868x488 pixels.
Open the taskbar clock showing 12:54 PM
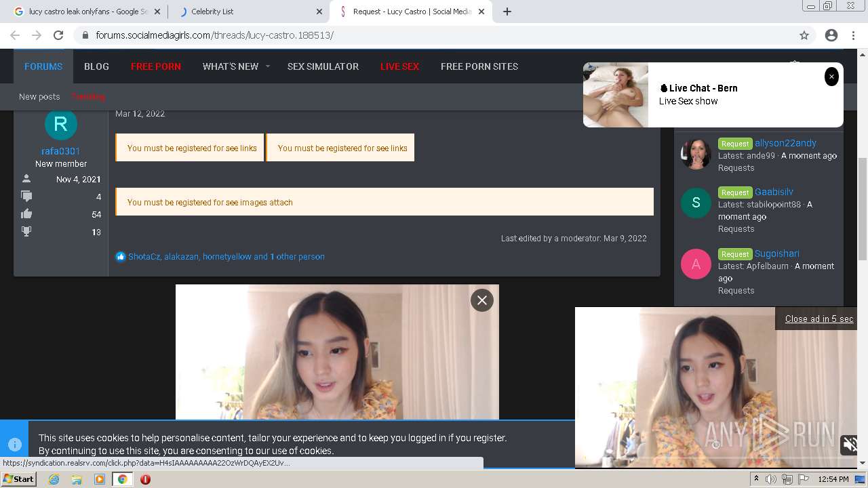click(833, 479)
